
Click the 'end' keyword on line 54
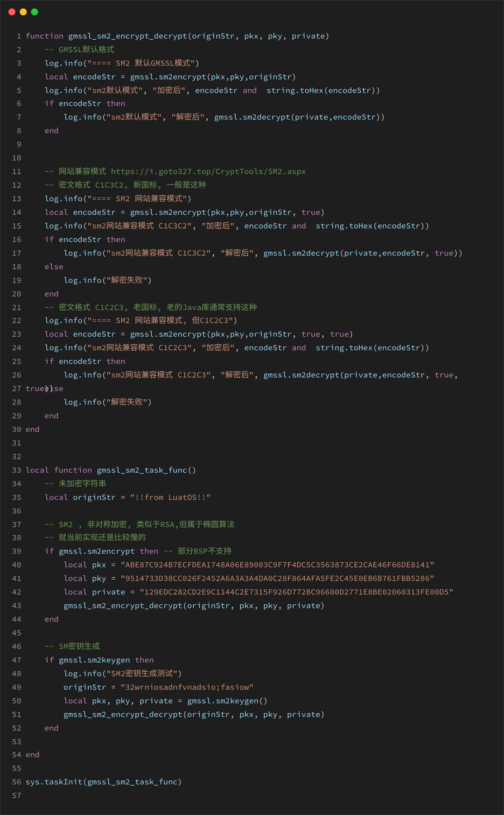[33, 755]
